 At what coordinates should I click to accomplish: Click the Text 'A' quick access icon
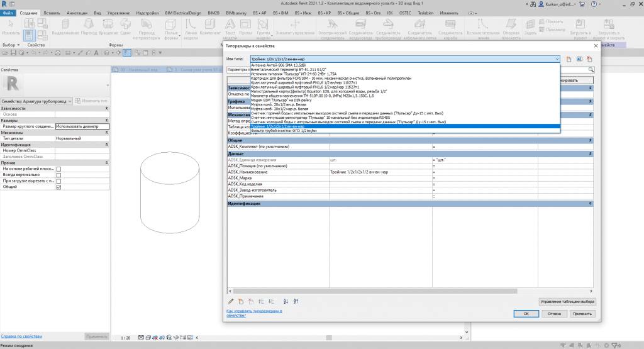[96, 53]
